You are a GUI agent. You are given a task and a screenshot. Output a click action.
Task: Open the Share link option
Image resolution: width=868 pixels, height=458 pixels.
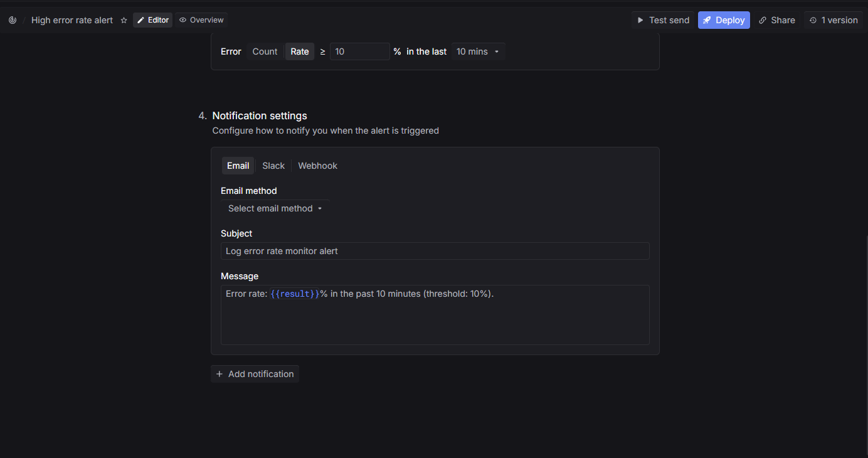pos(776,20)
